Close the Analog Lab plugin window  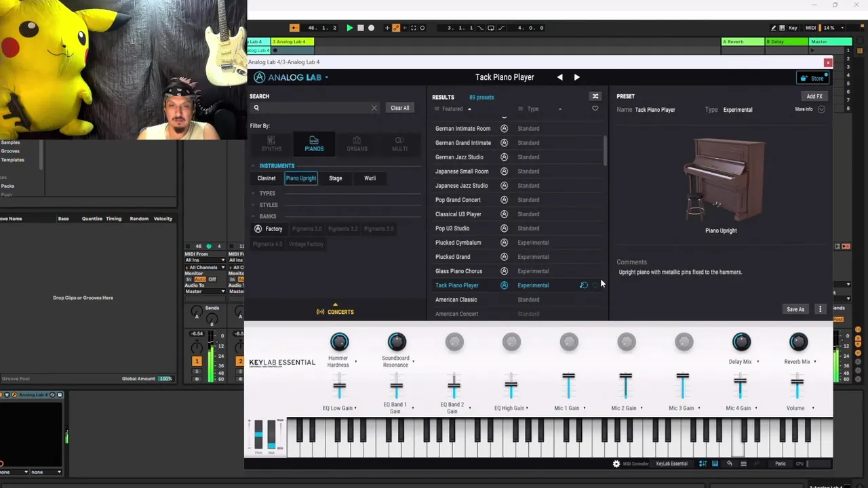pyautogui.click(x=828, y=62)
